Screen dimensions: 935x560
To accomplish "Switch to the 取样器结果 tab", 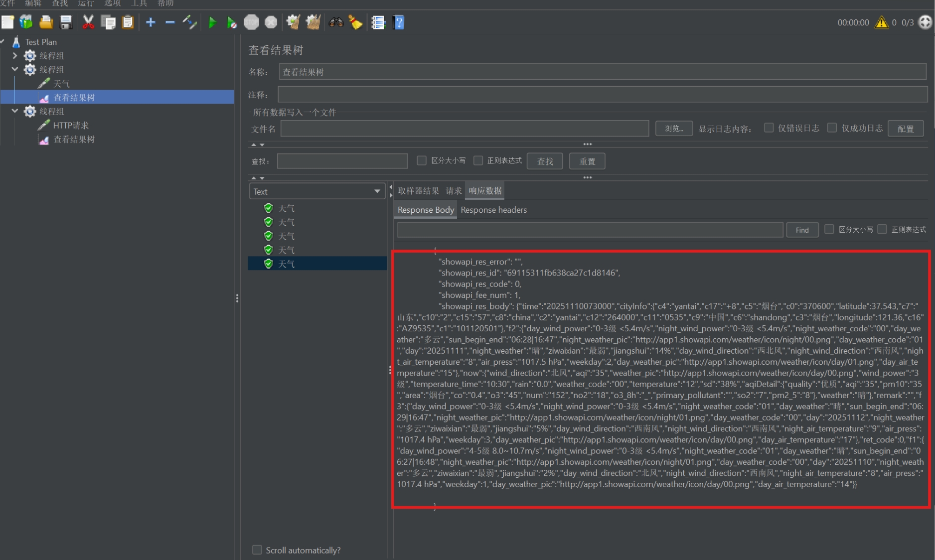I will tap(418, 191).
